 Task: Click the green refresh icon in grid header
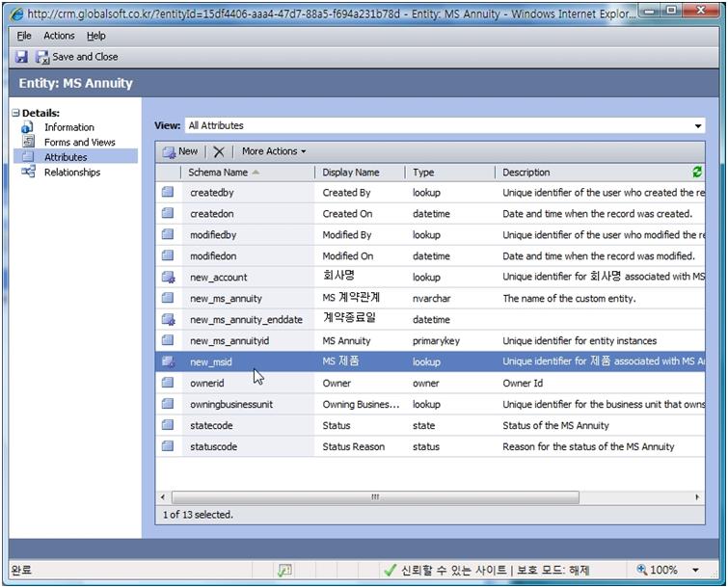(x=697, y=172)
